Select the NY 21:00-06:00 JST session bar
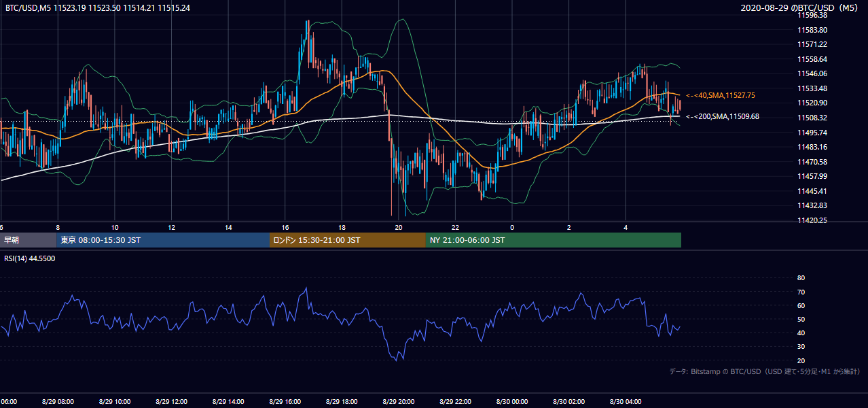Screen dimensions: 868x408 point(554,240)
